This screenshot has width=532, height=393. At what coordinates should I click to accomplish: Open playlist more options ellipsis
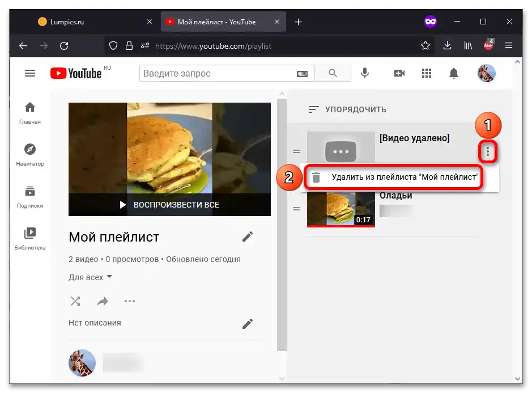130,301
